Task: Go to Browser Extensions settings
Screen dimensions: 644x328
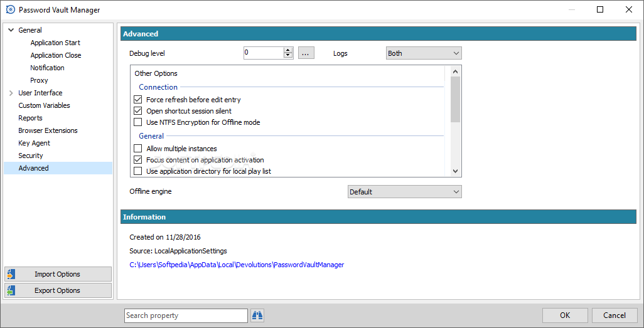Action: tap(48, 130)
